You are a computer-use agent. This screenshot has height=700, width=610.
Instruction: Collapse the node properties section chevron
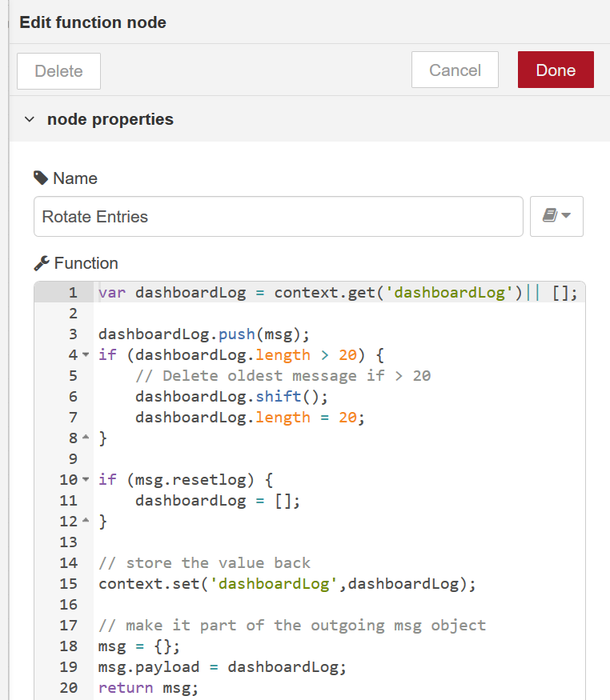[30, 119]
